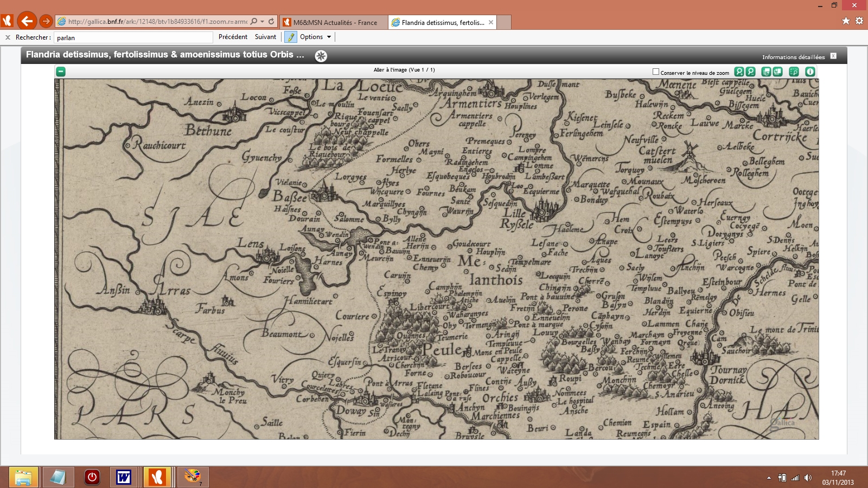Open the browser favorites star
Viewport: 868px width, 488px height.
(846, 21)
